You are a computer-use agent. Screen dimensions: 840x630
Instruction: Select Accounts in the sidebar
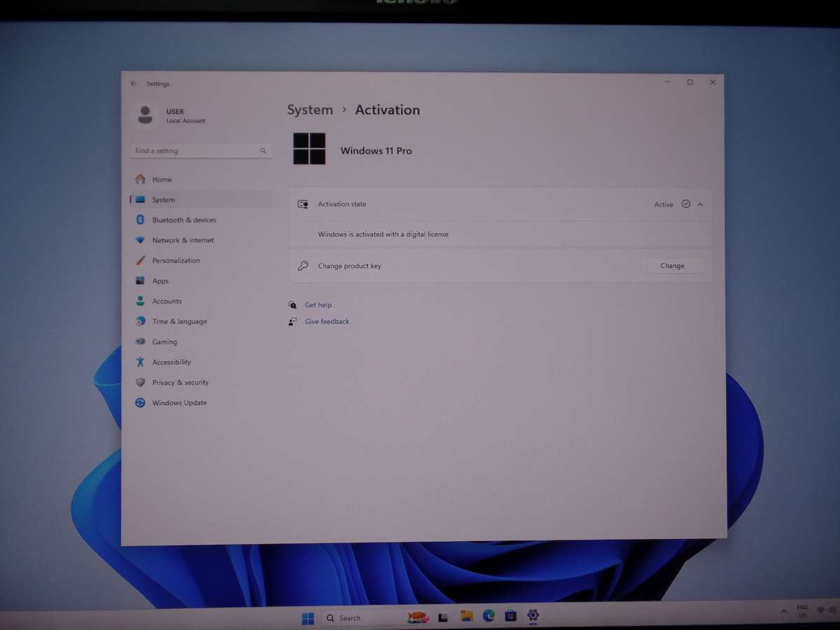click(x=167, y=301)
